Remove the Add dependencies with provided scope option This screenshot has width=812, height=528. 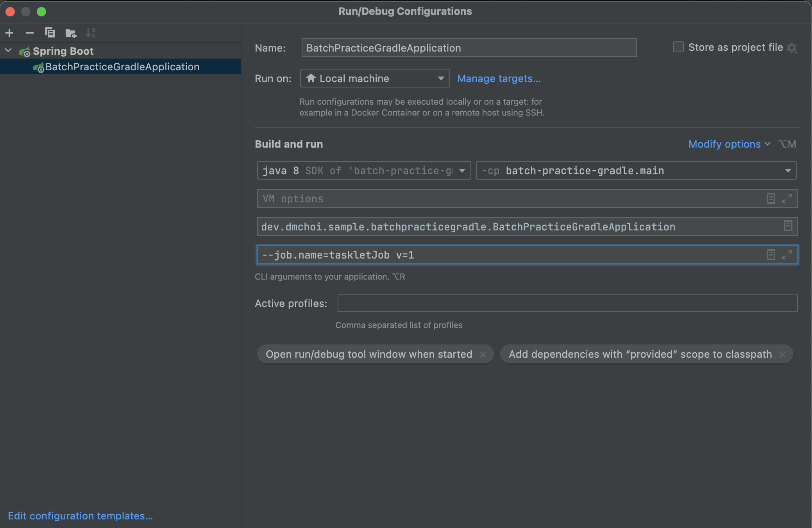782,355
